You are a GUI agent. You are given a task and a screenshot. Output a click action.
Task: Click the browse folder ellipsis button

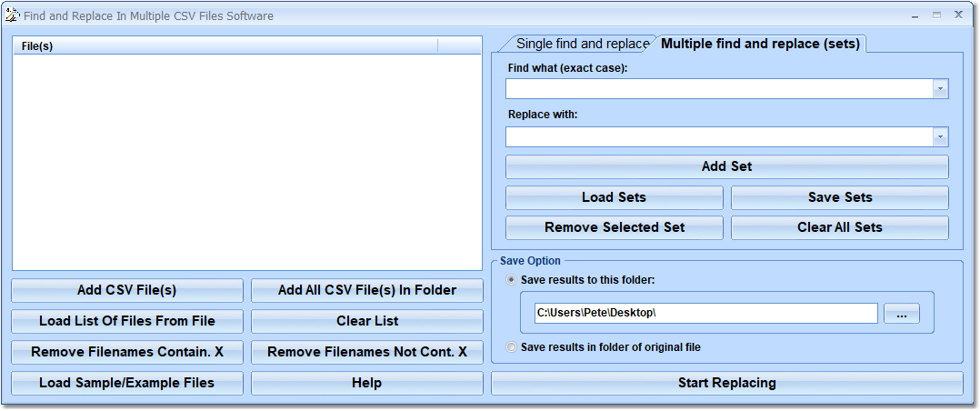click(x=901, y=314)
